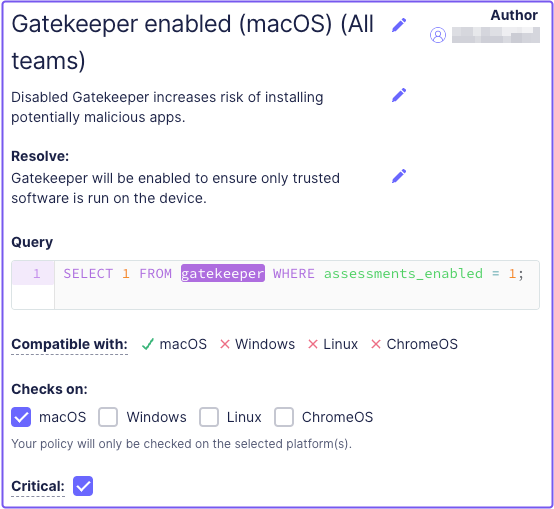Viewport: 554px width, 509px height.
Task: Click the policy title text
Action: [x=193, y=42]
